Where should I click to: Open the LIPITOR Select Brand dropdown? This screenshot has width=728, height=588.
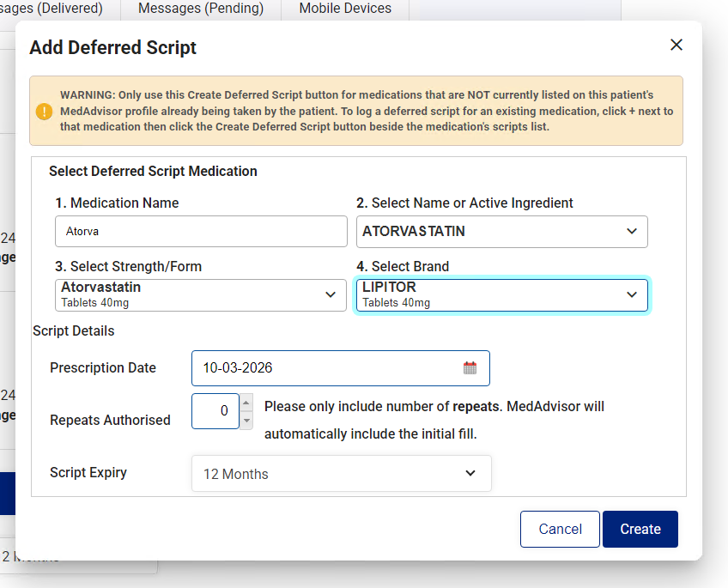click(502, 294)
